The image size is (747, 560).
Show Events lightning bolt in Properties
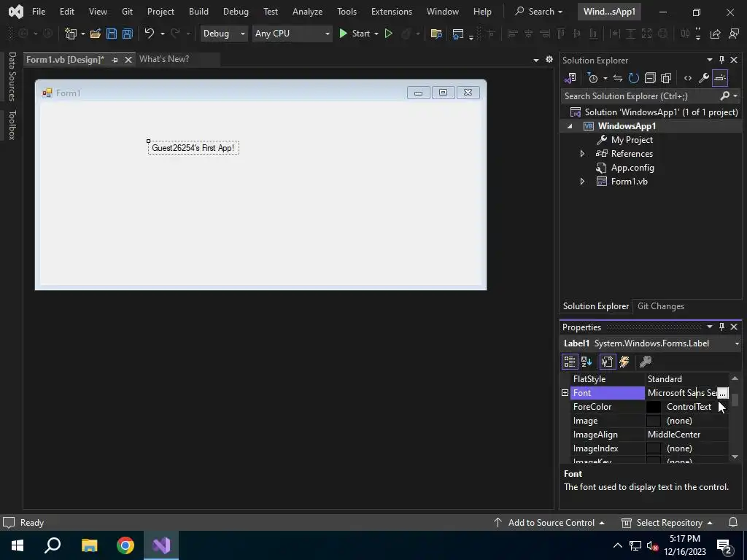click(624, 362)
